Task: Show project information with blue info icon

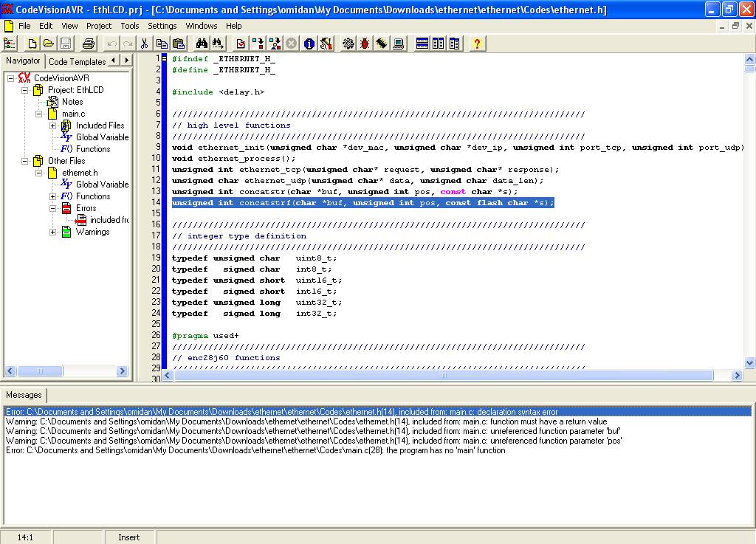Action: (309, 44)
